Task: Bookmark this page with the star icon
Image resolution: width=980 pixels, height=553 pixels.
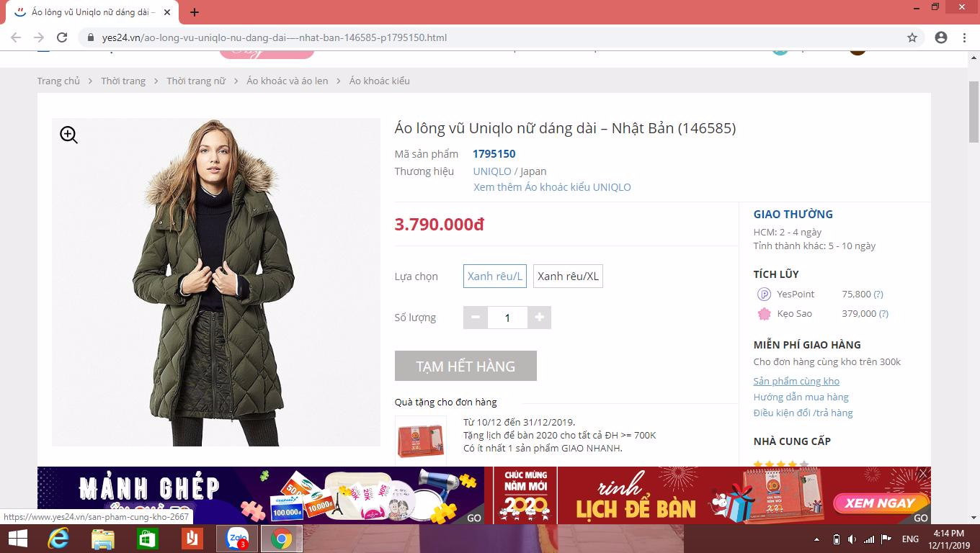Action: click(912, 37)
